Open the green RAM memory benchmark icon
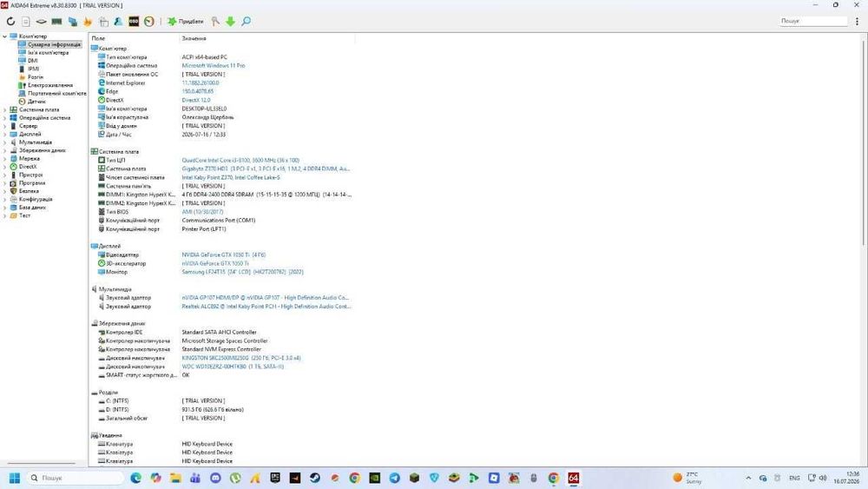Screen dimensions: 868x489 tap(56, 21)
